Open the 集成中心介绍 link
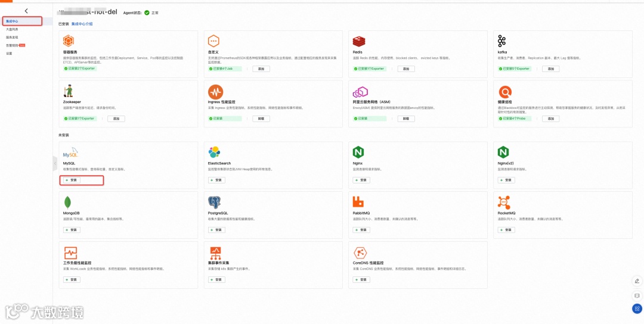Screen dimensions: 644x324 pos(82,24)
